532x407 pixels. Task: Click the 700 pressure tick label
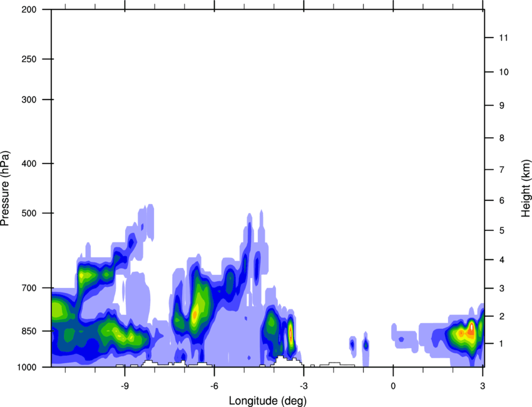click(29, 287)
